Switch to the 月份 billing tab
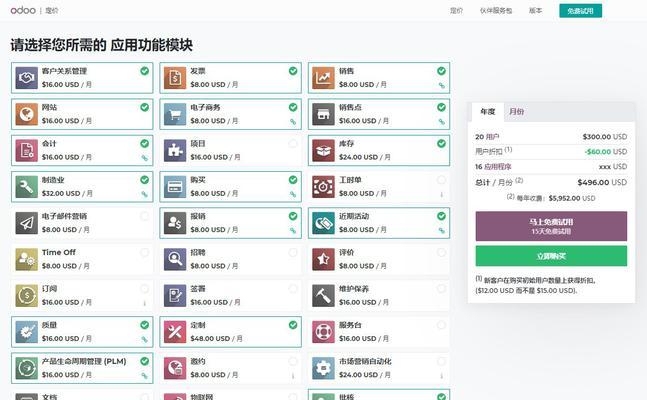 517,112
